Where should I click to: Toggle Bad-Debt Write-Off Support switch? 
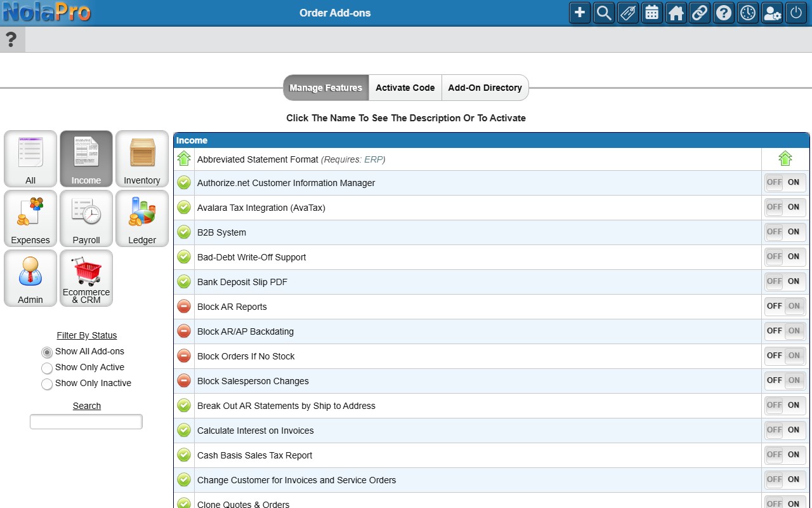(785, 257)
